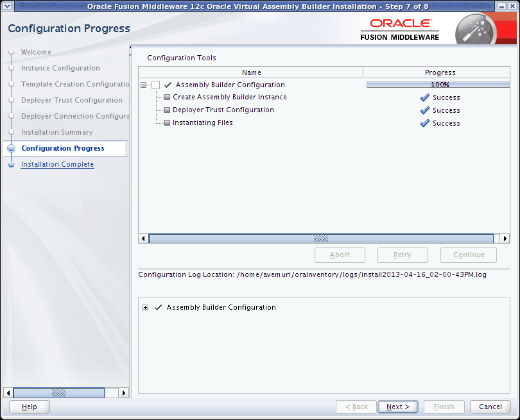Select the Deployer Trust Configuration table row text
The height and width of the screenshot is (420, 520).
223,110
